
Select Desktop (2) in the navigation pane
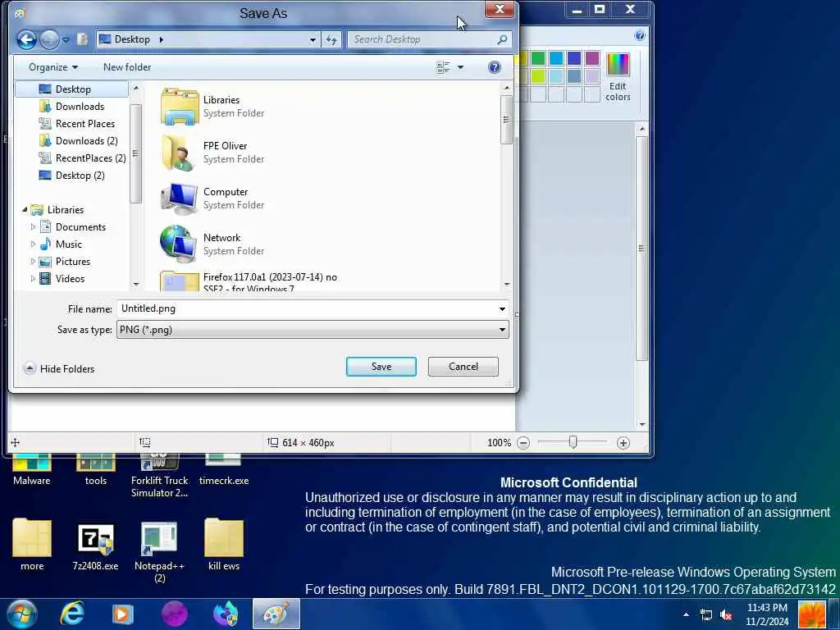pos(72,176)
